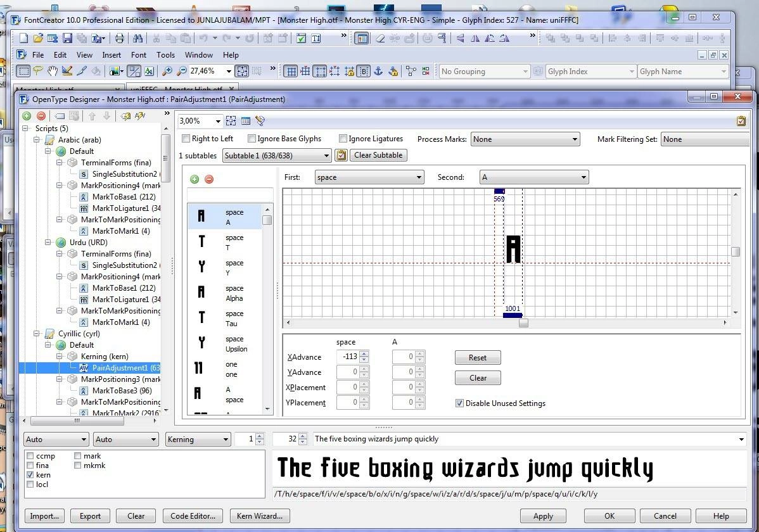Screen dimensions: 759x532
Task: Open the No Grouping dropdown
Action: 484,71
